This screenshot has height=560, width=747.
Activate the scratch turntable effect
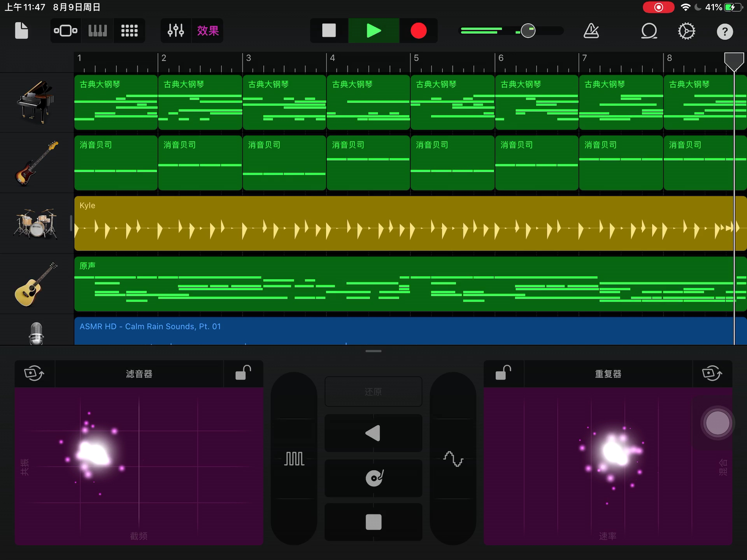pos(373,478)
